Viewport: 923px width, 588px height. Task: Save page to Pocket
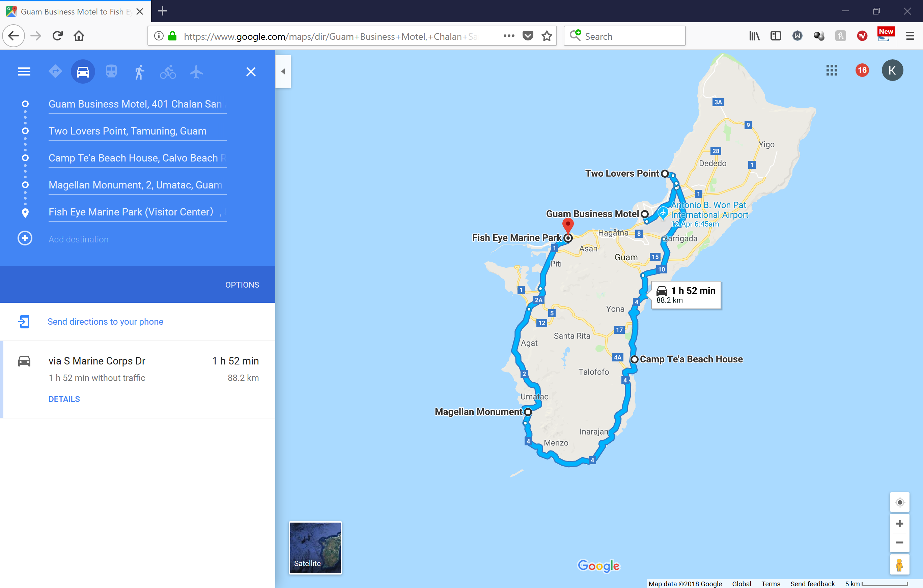click(528, 36)
